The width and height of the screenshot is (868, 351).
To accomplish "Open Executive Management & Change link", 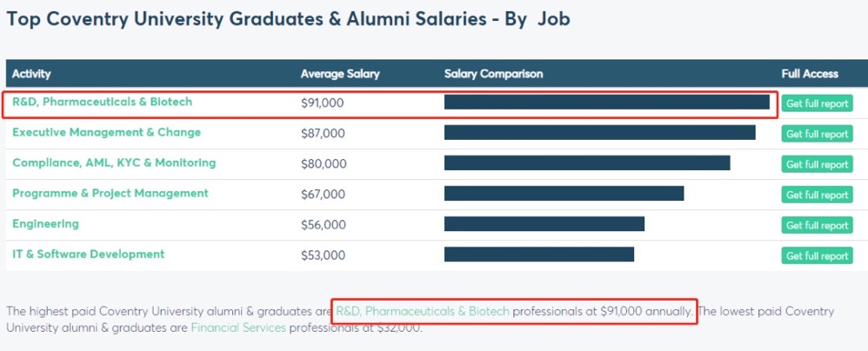I will tap(106, 133).
